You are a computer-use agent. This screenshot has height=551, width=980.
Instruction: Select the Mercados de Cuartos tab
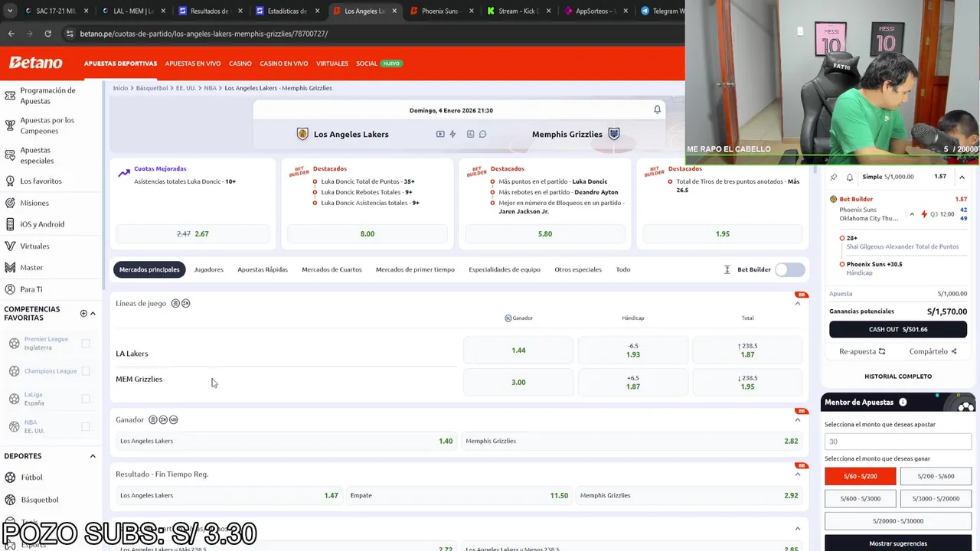pos(332,269)
